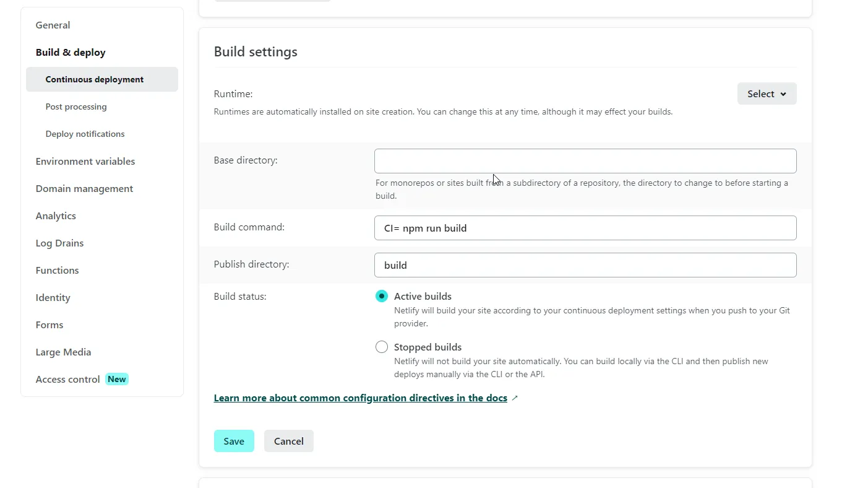Image resolution: width=868 pixels, height=488 pixels.
Task: Click the Build command input field
Action: tap(585, 228)
